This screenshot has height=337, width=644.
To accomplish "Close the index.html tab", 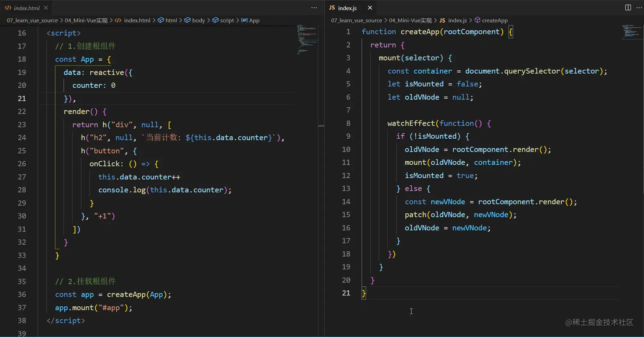I will (x=45, y=8).
